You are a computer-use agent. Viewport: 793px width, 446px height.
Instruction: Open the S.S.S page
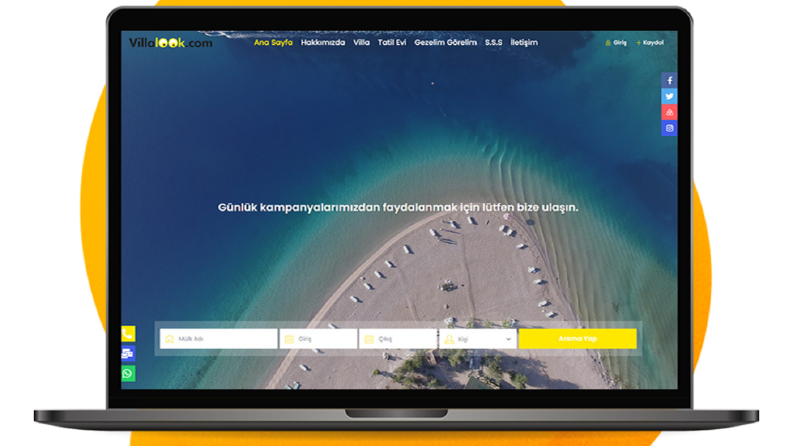(494, 42)
